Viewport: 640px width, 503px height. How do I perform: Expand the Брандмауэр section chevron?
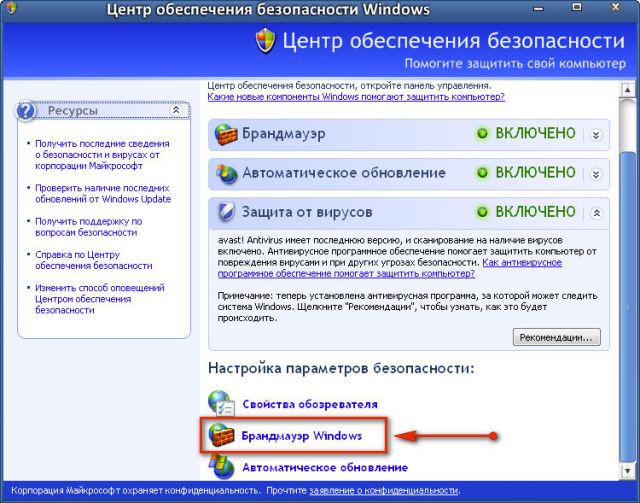[596, 134]
